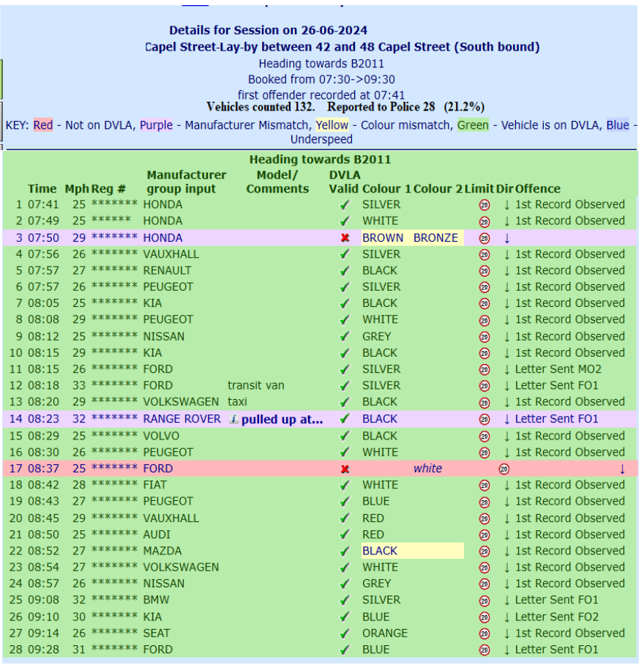This screenshot has width=644, height=665.
Task: Click the 20 limit sign in the RANGE ROVER row
Action: [484, 420]
